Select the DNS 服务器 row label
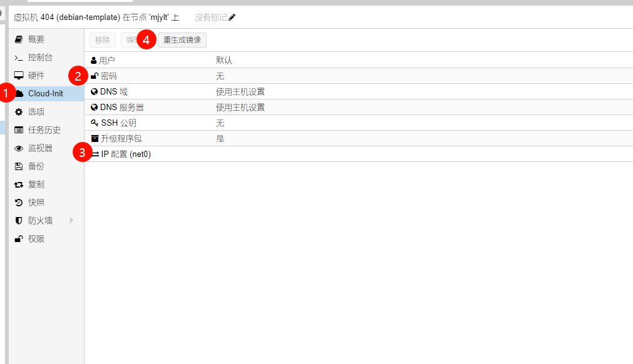The height and width of the screenshot is (364, 633). coord(122,107)
